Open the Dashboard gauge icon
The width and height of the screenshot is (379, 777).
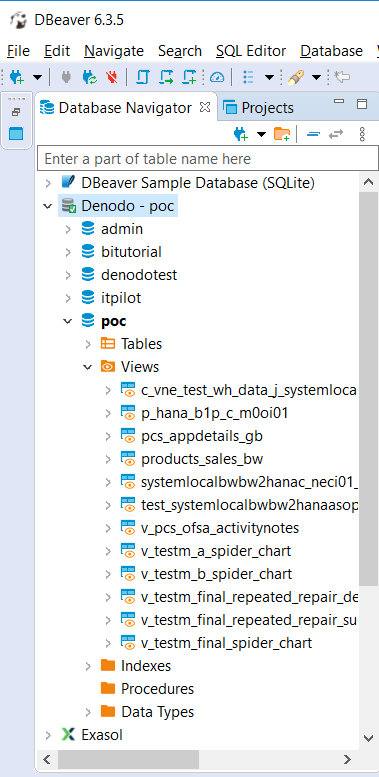coord(217,77)
